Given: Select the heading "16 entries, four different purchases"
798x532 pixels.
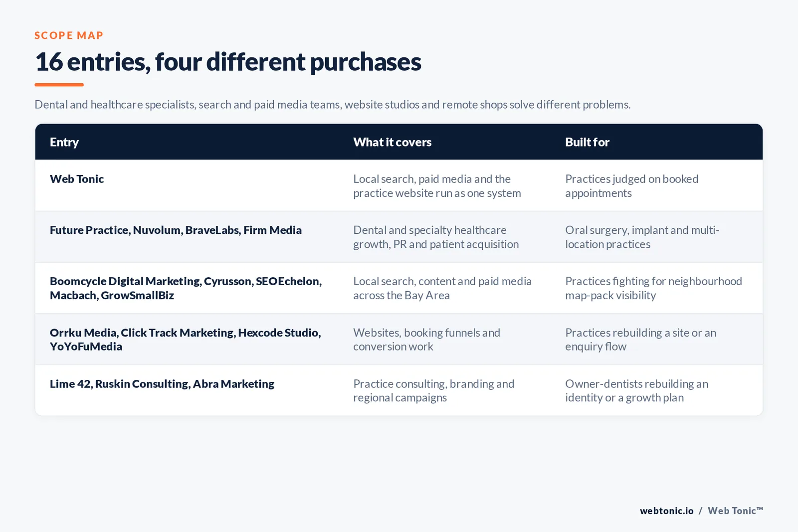Looking at the screenshot, I should click(x=228, y=62).
